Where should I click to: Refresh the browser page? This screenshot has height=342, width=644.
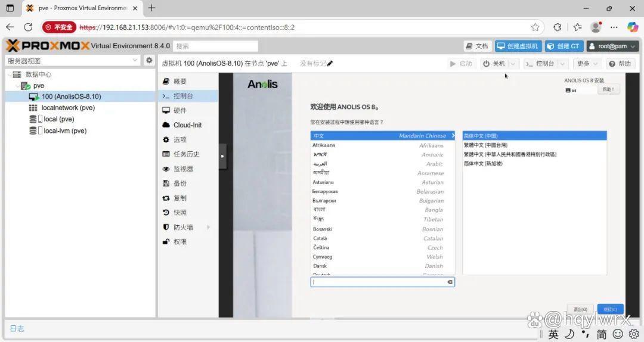[x=28, y=27]
